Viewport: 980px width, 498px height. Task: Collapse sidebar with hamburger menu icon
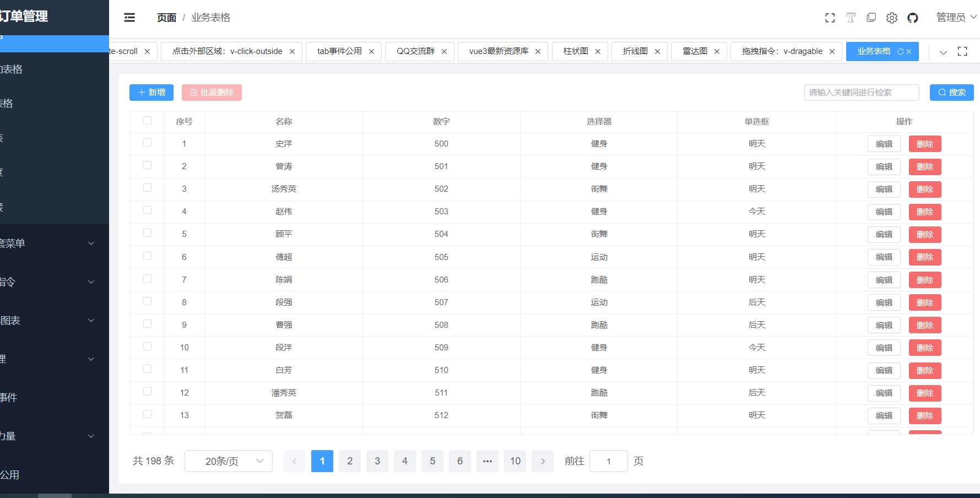pos(129,18)
